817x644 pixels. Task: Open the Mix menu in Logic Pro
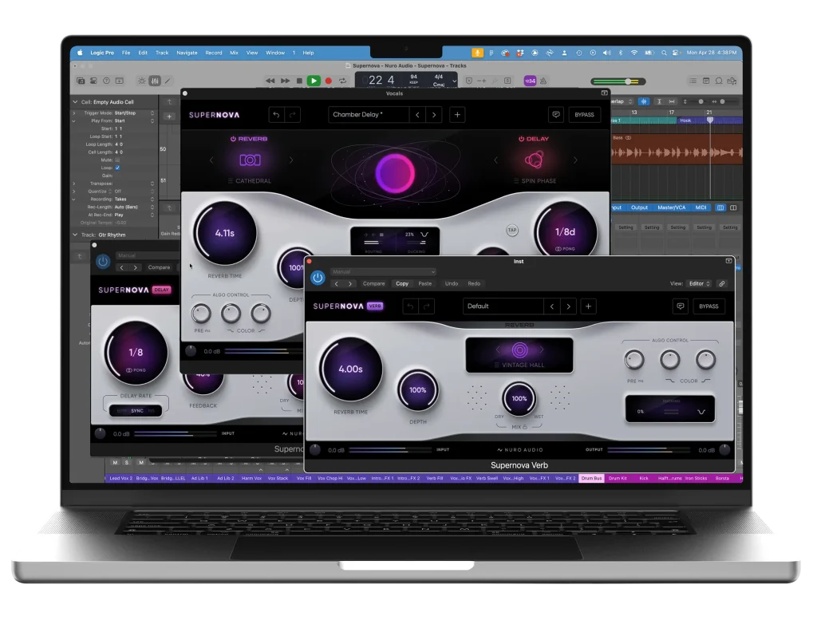(233, 53)
